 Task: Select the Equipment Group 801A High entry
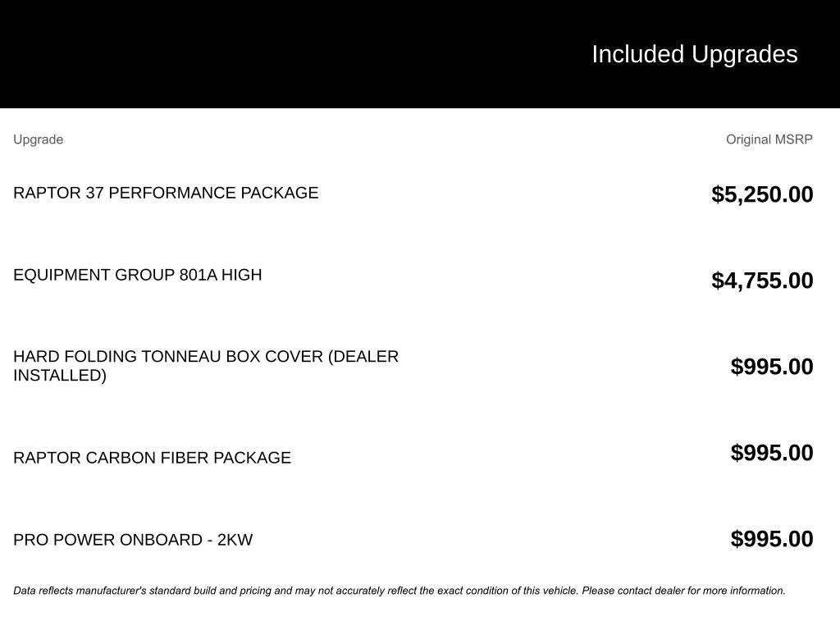tap(138, 275)
